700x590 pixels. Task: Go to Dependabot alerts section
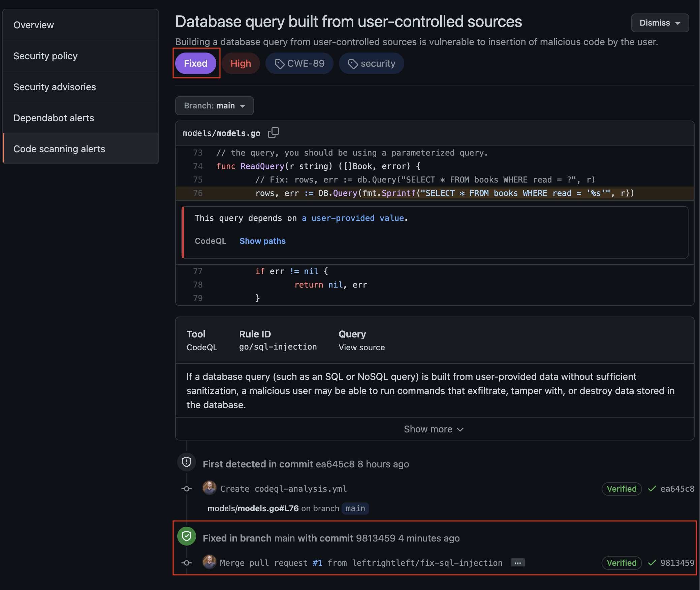[x=54, y=118]
